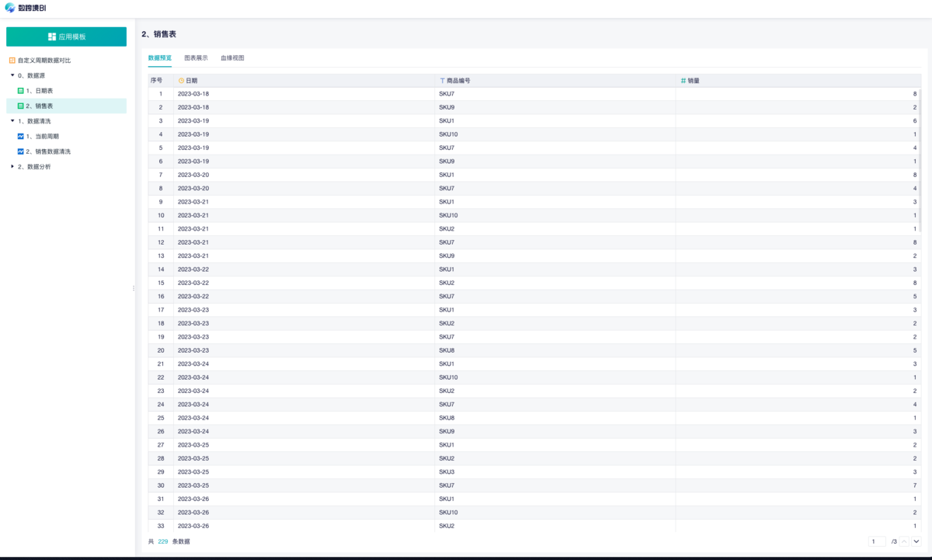
Task: Click the blue chart icon beside 当前周期
Action: pos(21,136)
